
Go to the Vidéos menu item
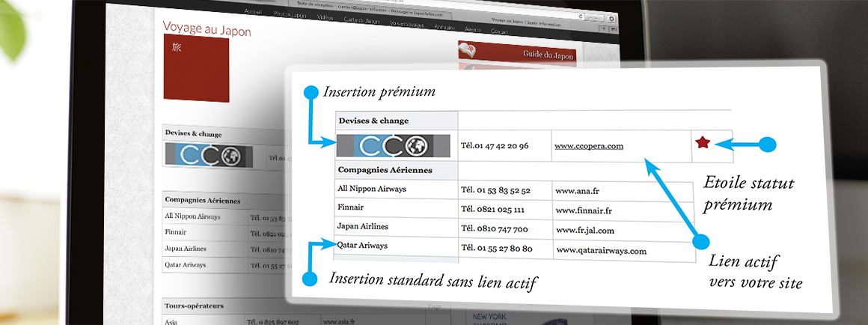(x=325, y=17)
